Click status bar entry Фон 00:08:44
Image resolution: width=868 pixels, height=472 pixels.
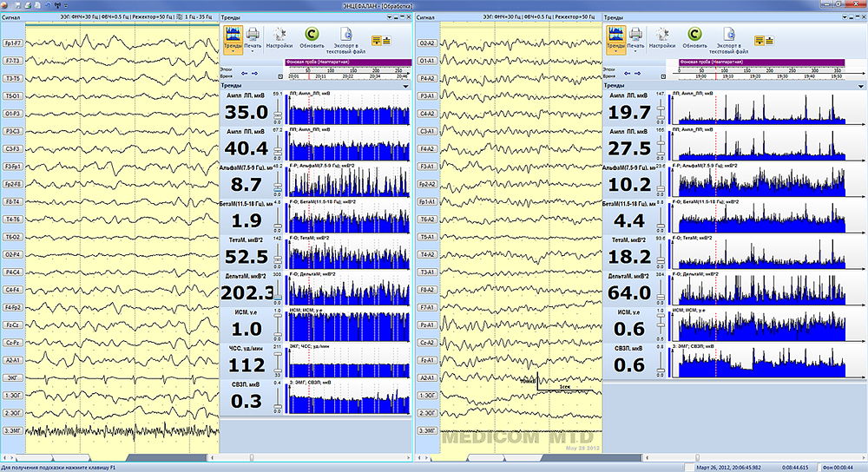tap(838, 468)
